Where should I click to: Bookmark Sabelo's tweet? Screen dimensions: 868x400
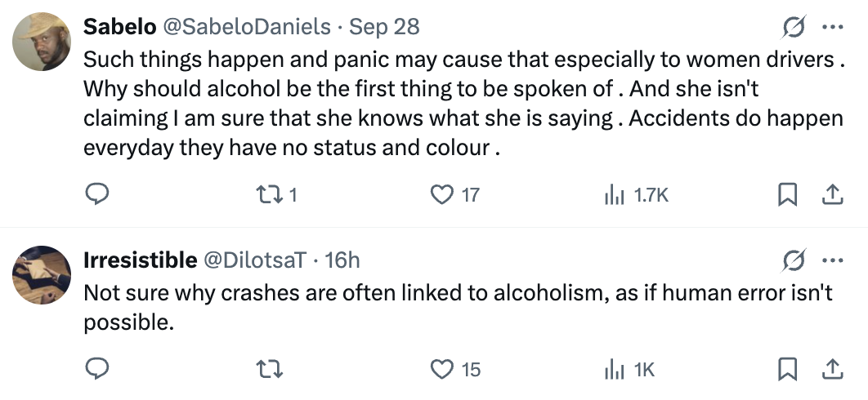tap(787, 194)
